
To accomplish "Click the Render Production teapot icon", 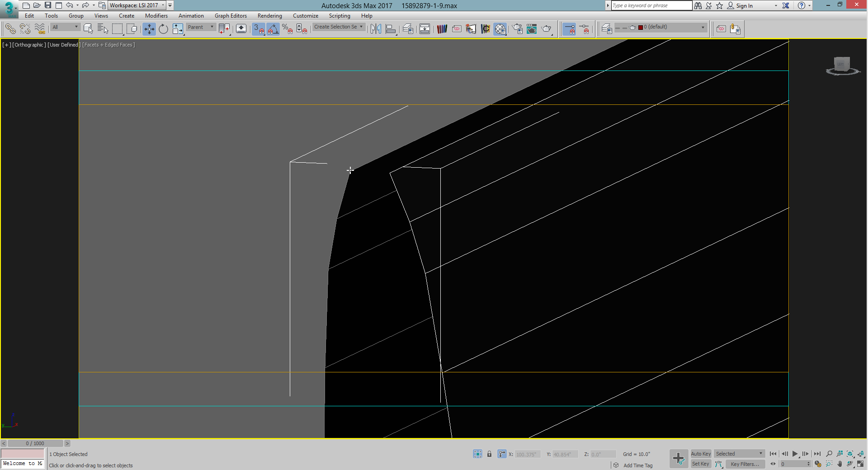I will point(546,28).
